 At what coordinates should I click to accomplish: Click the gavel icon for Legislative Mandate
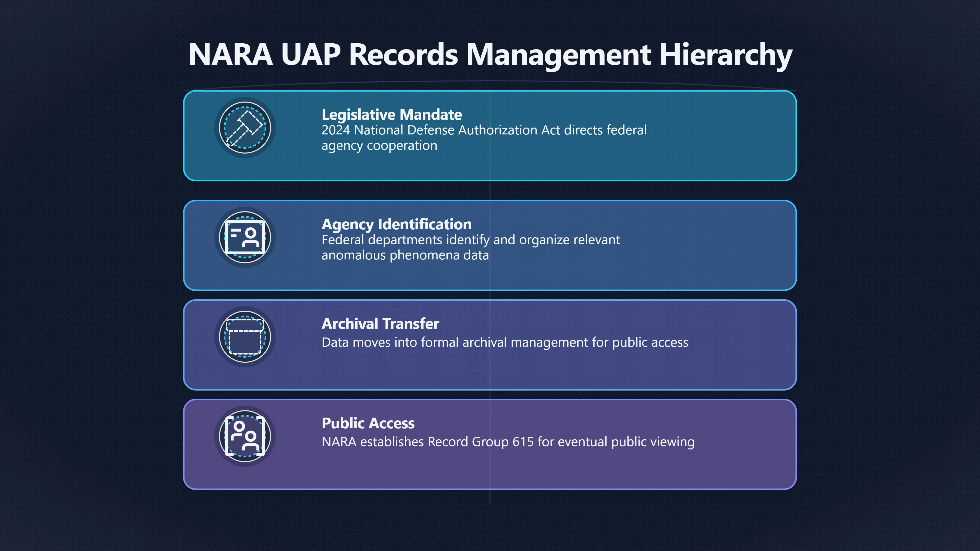click(x=245, y=128)
